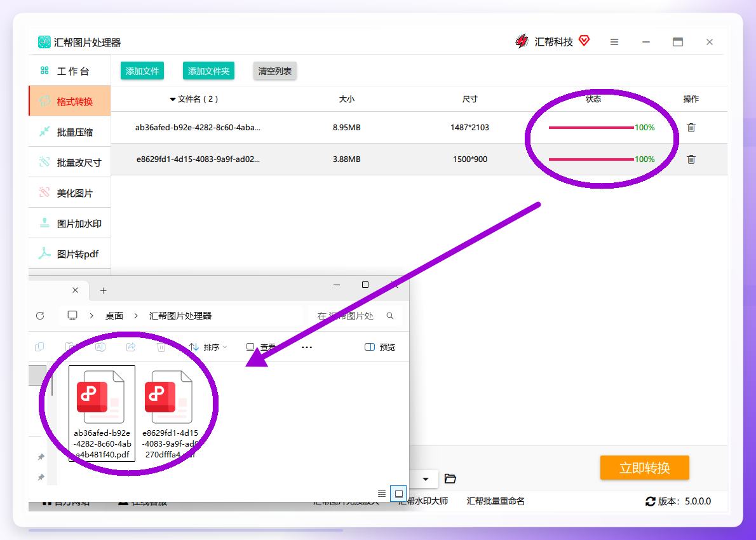Click the This PC monitor icon in breadcrumb
The width and height of the screenshot is (756, 540).
(x=72, y=316)
